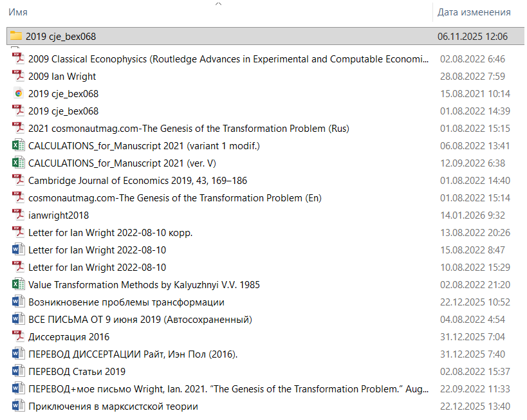Select ВСЕ ПИСЬМА ОТ 9 июня 2019 document

[140, 320]
